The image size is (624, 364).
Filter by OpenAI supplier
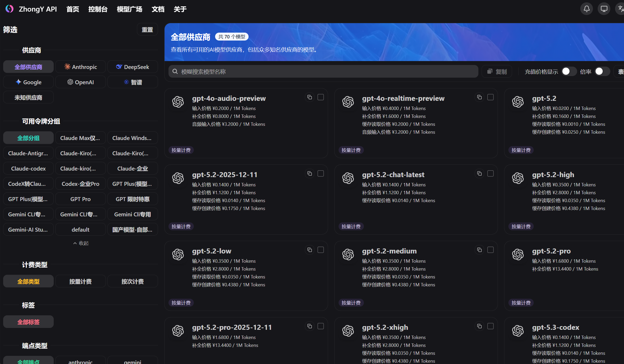coord(81,82)
